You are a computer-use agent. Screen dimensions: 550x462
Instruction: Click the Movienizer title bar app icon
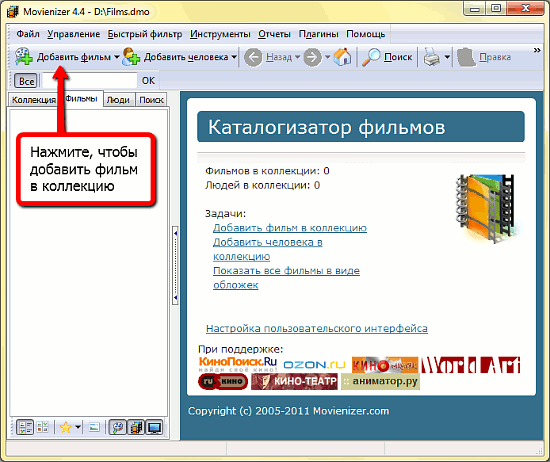[13, 12]
